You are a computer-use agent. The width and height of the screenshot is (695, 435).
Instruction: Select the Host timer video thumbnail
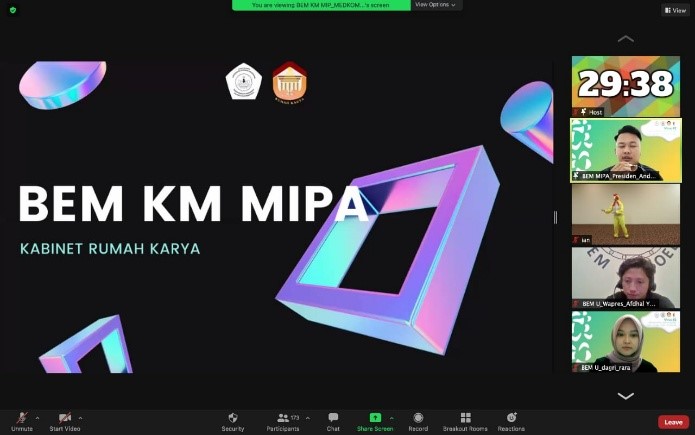[626, 86]
